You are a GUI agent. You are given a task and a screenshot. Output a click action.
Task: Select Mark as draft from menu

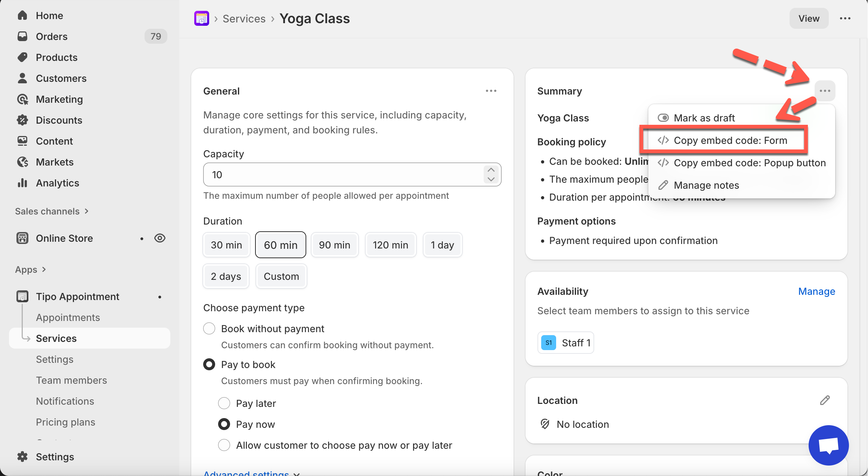(704, 118)
